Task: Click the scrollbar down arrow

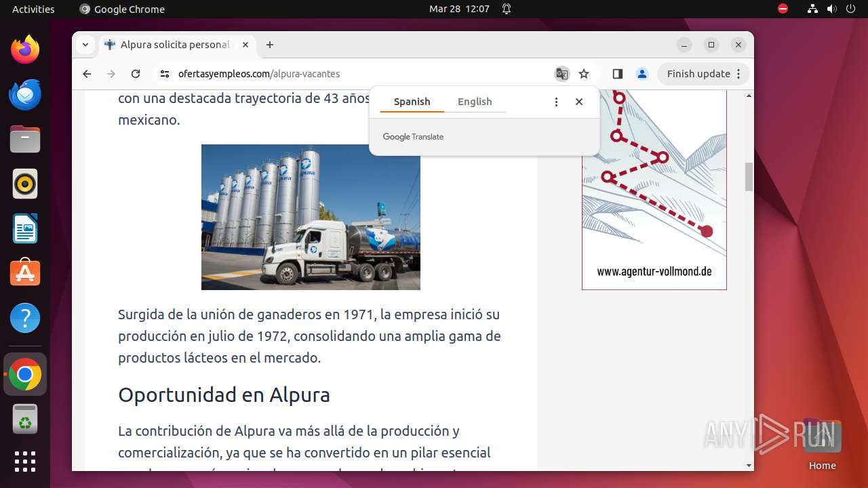Action: click(749, 466)
